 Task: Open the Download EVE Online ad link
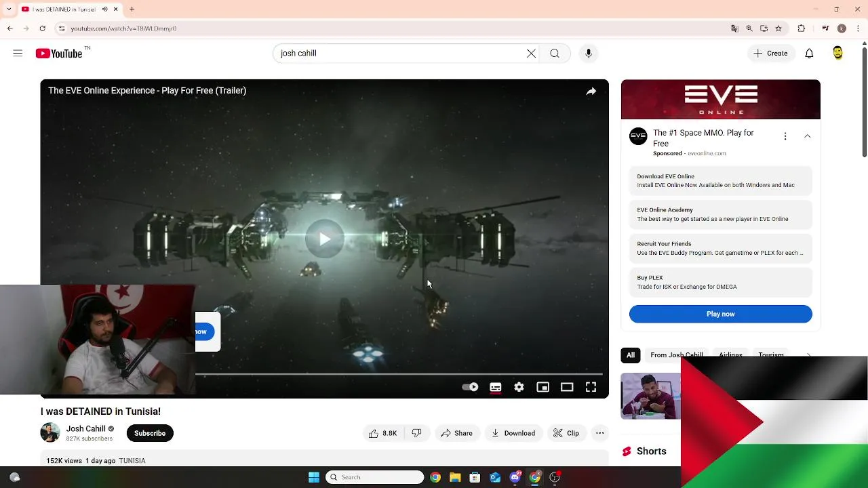click(720, 181)
